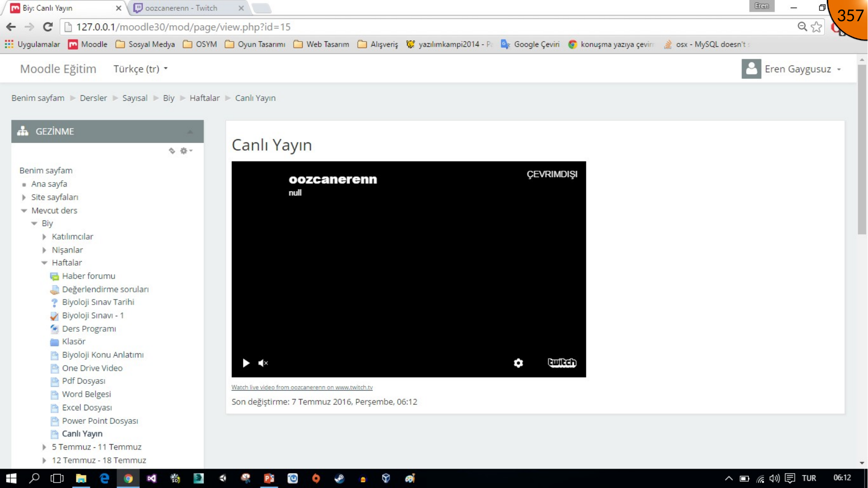Collapse the Biy course node
The image size is (868, 488).
(34, 223)
